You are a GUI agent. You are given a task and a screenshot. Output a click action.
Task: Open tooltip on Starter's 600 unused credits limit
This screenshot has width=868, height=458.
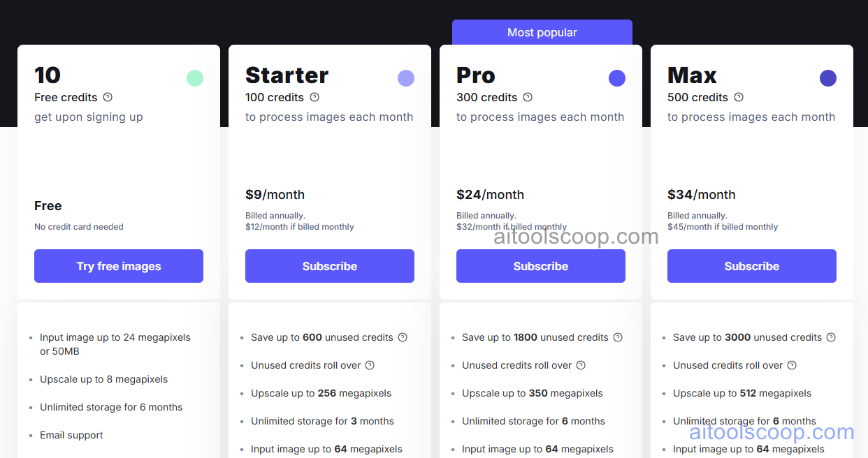403,337
